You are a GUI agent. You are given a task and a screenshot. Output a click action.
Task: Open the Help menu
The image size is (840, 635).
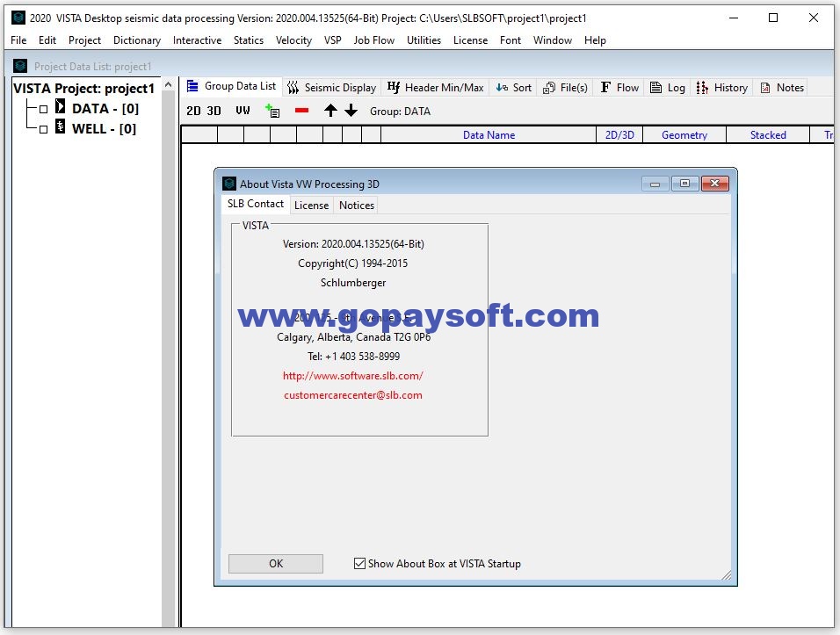[x=595, y=40]
